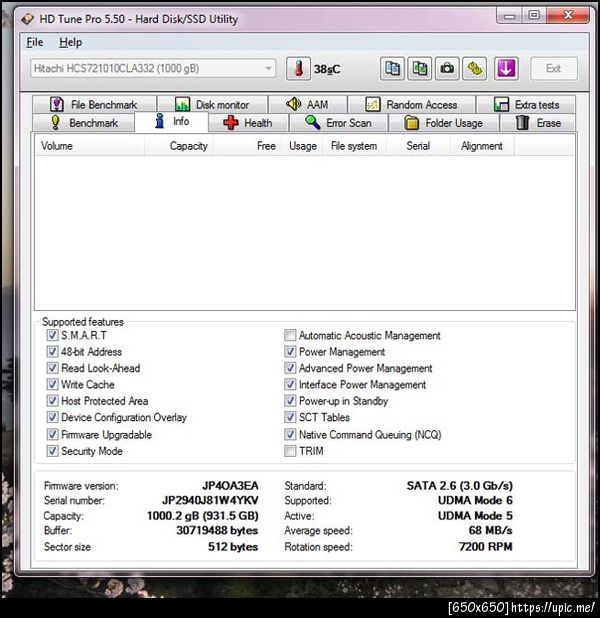Screen dimensions: 600x618
Task: Click the capacity value 1000.2 gB (931.5 GB)
Action: (203, 516)
